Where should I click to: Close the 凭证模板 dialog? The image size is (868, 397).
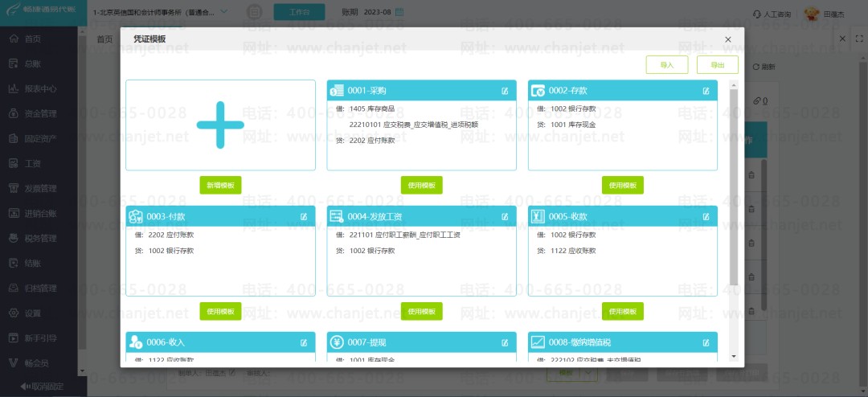click(728, 39)
